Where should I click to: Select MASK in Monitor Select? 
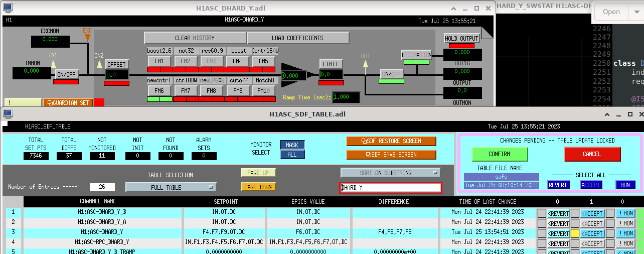(292, 145)
